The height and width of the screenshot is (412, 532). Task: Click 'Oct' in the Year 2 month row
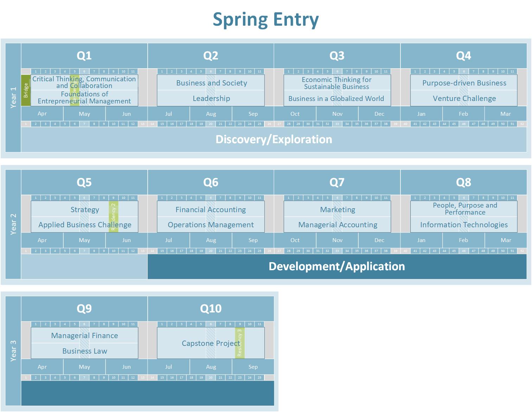(x=295, y=240)
